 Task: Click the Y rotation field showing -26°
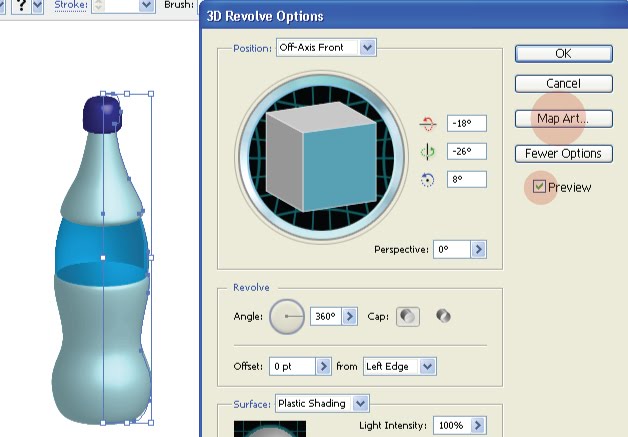click(467, 151)
